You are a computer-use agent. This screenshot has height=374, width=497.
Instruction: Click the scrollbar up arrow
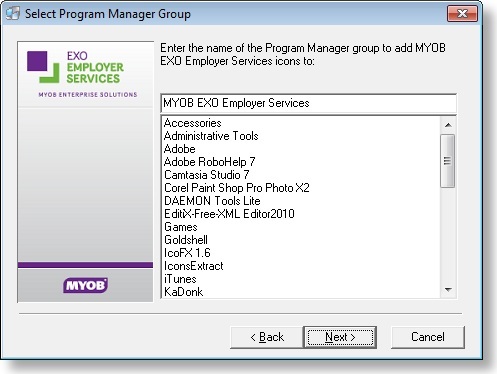point(448,125)
